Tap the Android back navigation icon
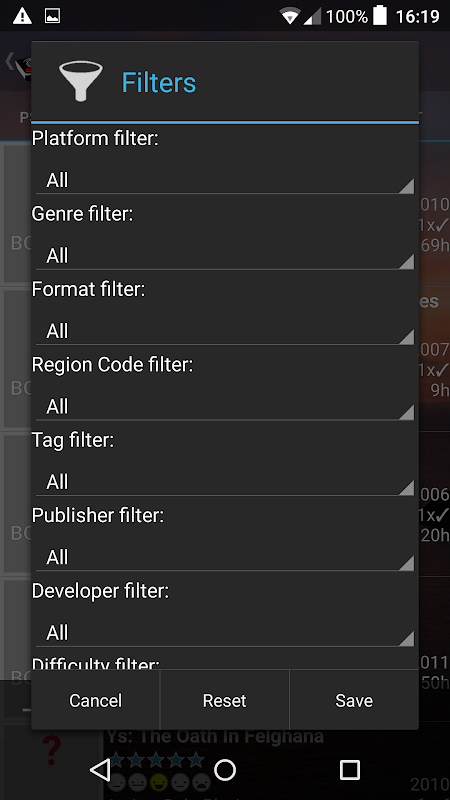450x800 pixels. click(x=100, y=770)
